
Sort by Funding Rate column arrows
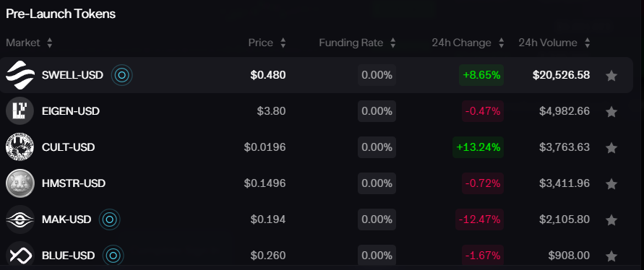(392, 43)
